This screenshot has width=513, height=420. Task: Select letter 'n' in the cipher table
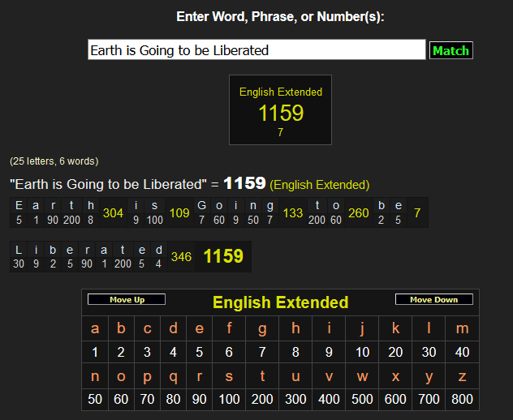(x=95, y=376)
